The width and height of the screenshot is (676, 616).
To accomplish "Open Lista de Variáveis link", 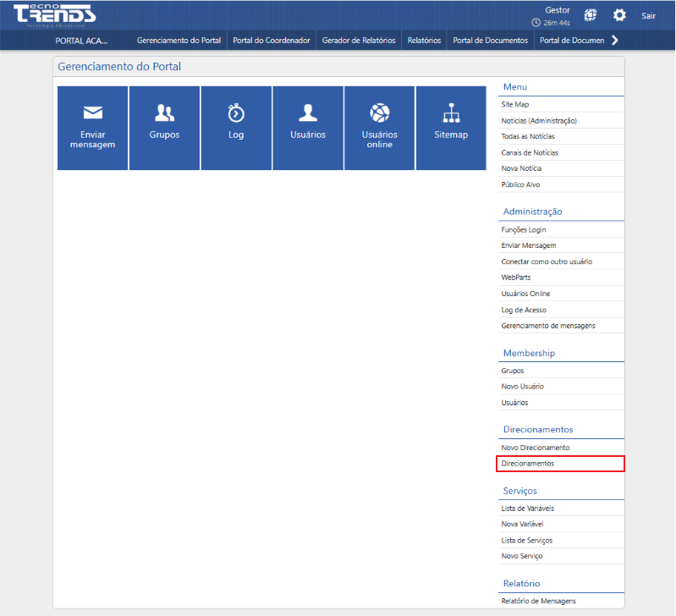I will (527, 509).
